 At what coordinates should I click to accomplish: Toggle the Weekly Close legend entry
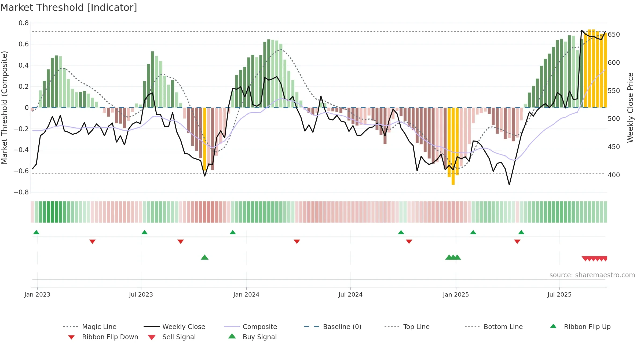coord(174,327)
